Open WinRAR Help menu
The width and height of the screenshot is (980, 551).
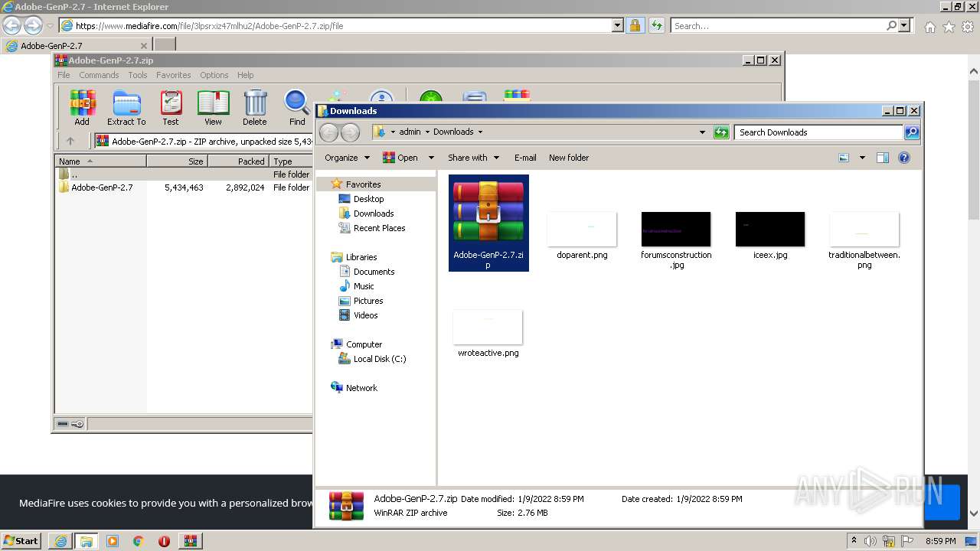point(245,75)
